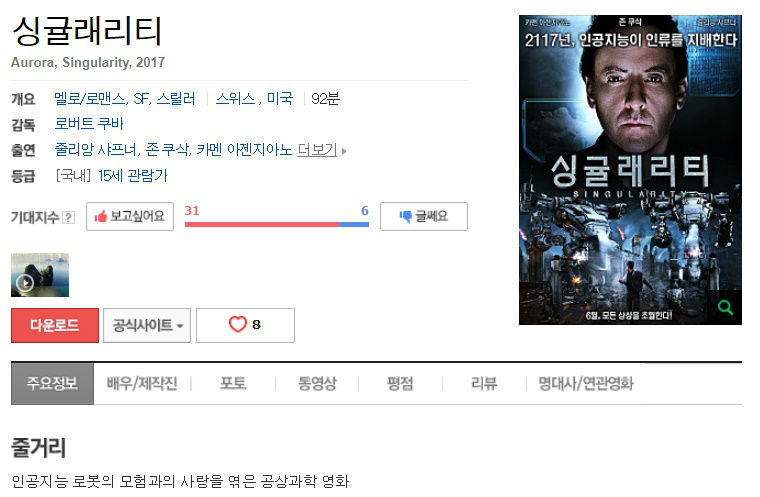Click the thumbs-down 글쎄요 button

(424, 216)
